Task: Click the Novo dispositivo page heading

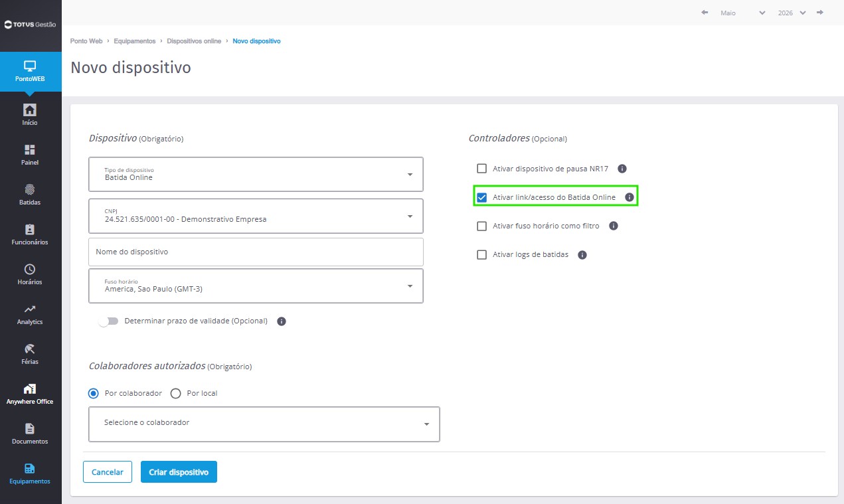Action: (131, 68)
